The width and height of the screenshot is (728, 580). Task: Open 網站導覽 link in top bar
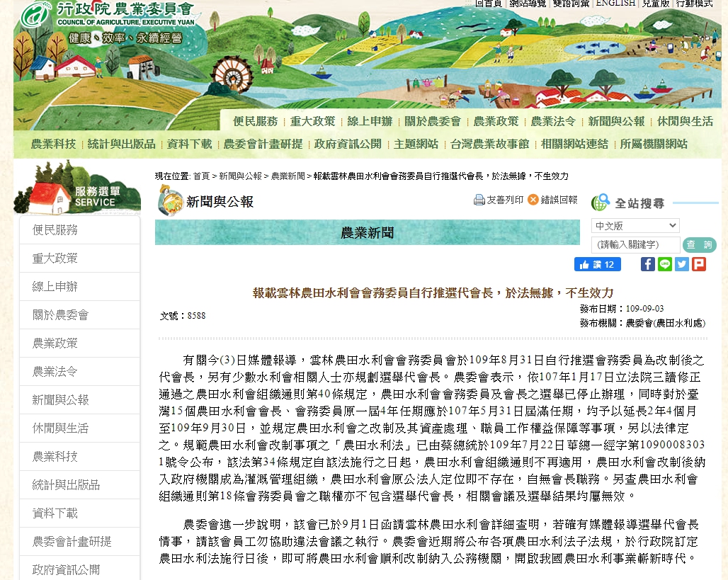pyautogui.click(x=528, y=4)
